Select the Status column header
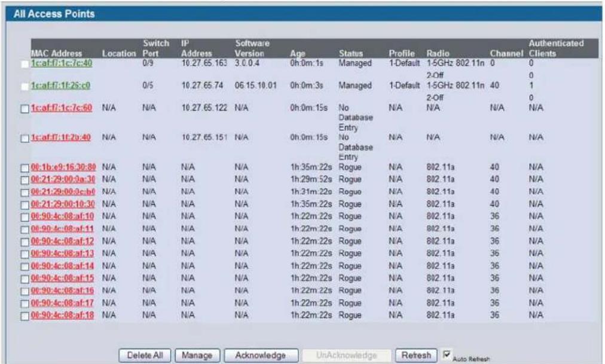 (351, 53)
